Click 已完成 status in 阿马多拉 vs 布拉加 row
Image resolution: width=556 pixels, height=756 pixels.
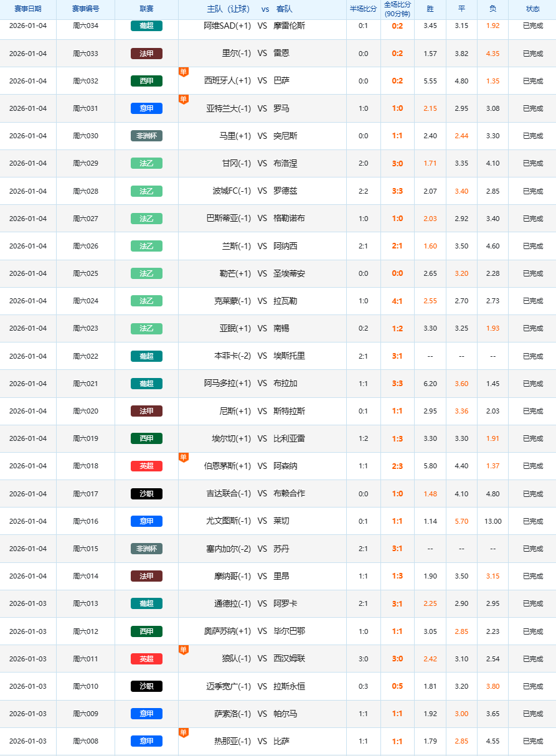532,384
